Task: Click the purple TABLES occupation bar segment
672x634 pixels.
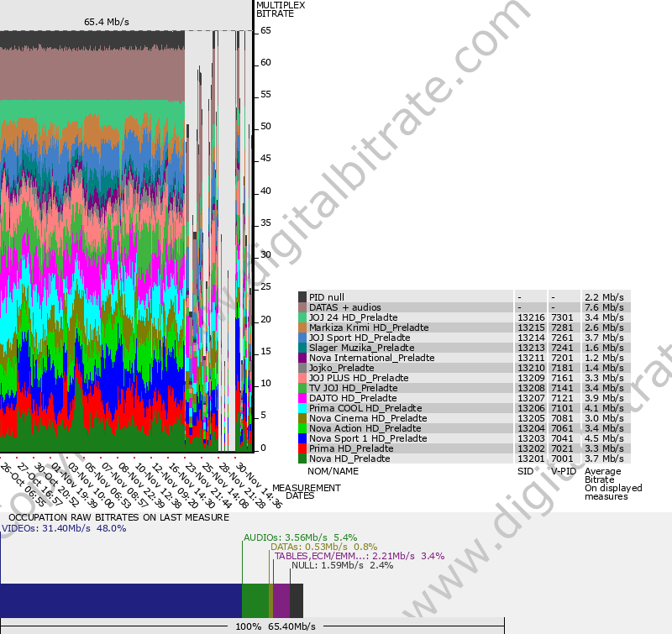Action: [281, 600]
